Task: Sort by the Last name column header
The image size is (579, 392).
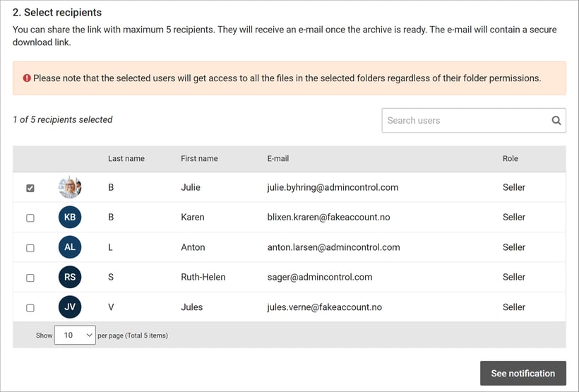Action: click(x=126, y=159)
